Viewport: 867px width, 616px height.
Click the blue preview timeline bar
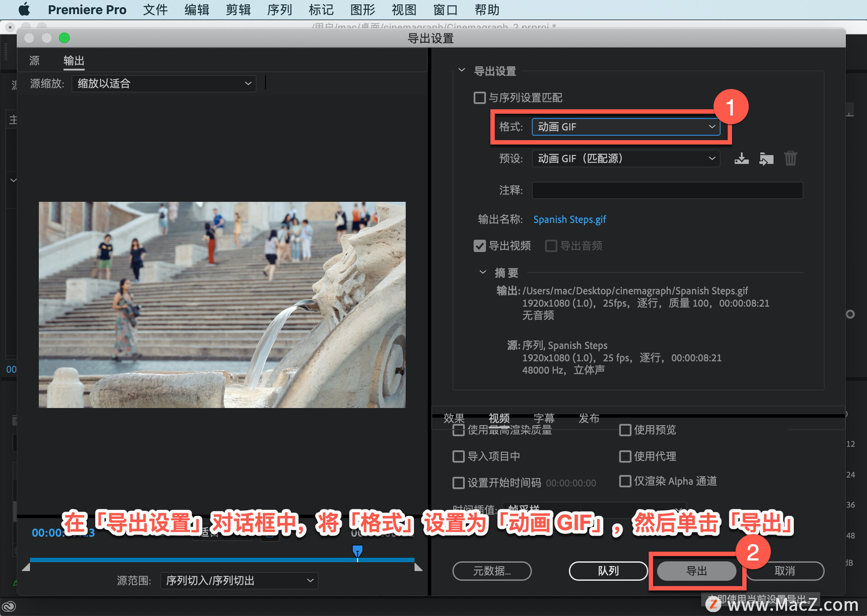tap(222, 560)
